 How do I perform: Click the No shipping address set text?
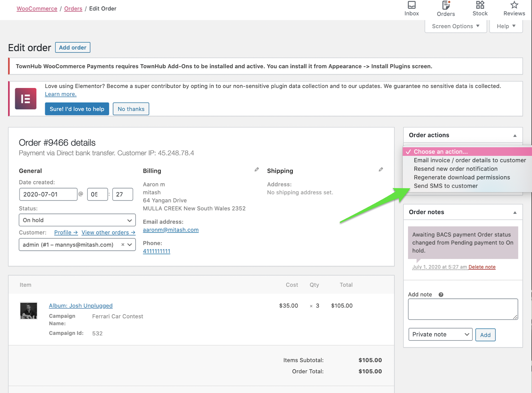[x=300, y=192]
